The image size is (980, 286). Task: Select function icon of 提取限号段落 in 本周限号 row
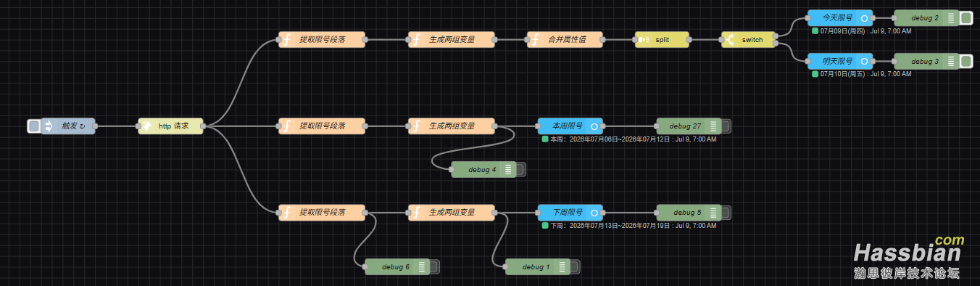coord(286,126)
